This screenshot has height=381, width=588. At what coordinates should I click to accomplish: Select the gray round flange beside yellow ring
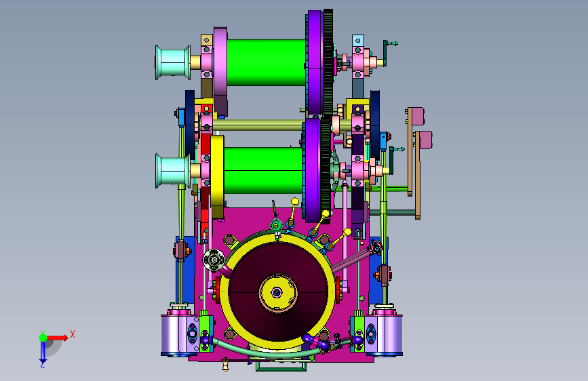[x=214, y=260]
